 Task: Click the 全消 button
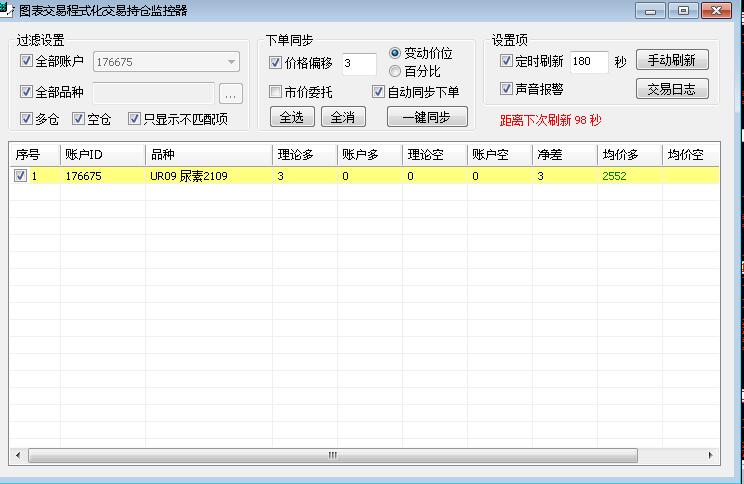[343, 117]
